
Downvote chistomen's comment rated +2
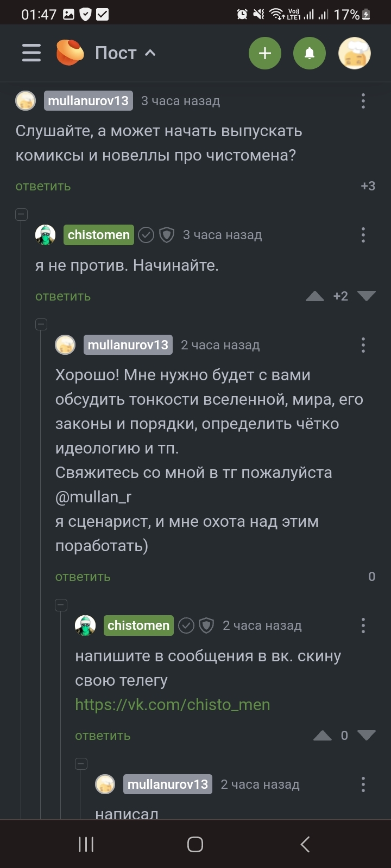tap(367, 296)
